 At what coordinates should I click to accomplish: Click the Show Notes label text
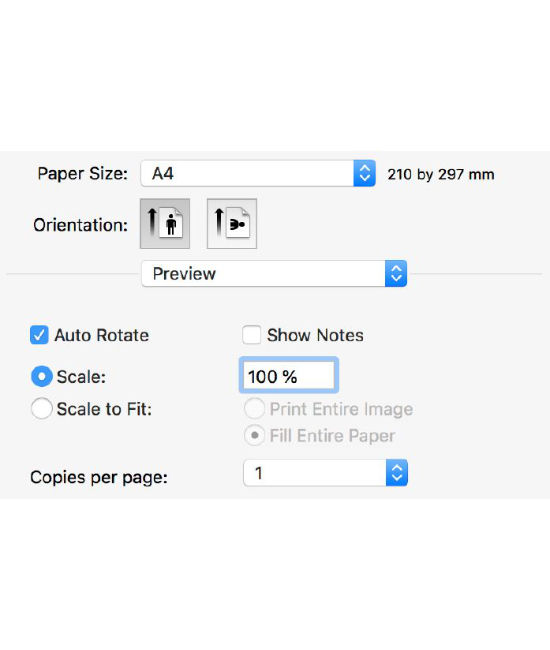click(315, 335)
